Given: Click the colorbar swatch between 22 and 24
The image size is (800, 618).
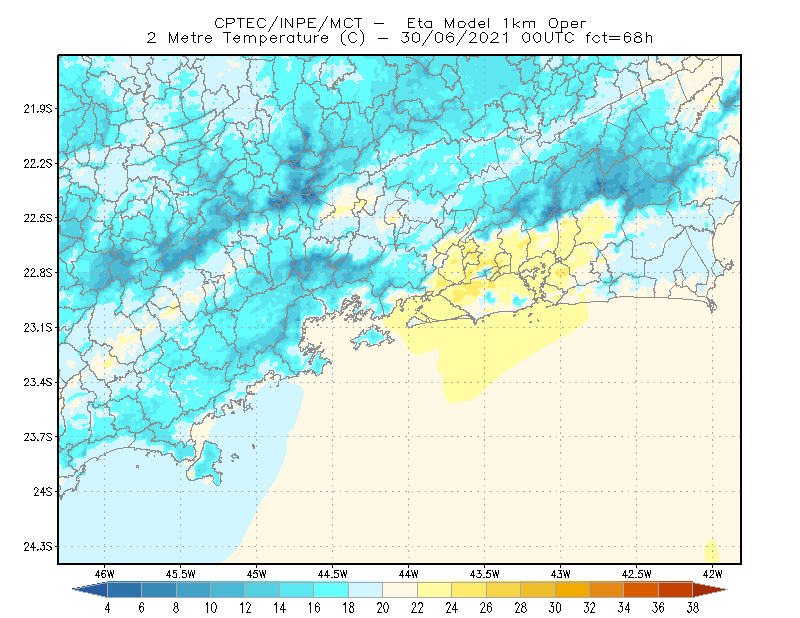Looking at the screenshot, I should click(x=434, y=590).
